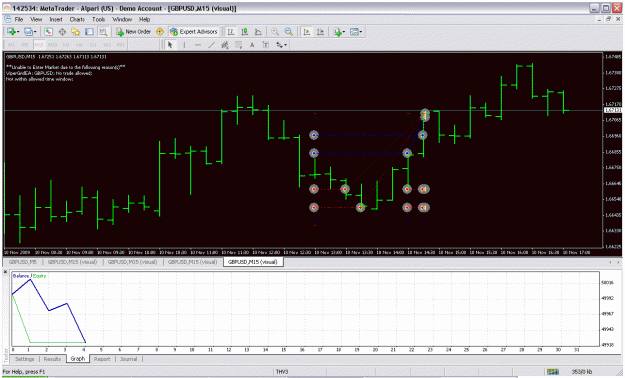The width and height of the screenshot is (625, 378).
Task: Open a new chart window
Action: click(x=11, y=32)
